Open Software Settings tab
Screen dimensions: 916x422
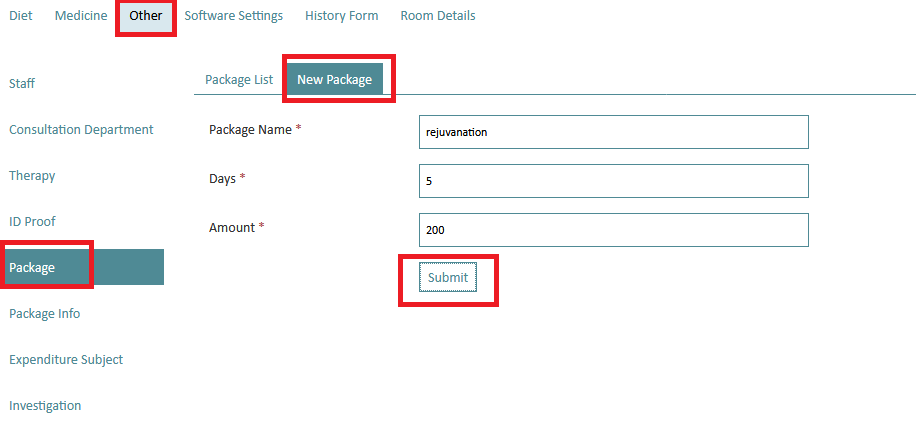point(234,16)
